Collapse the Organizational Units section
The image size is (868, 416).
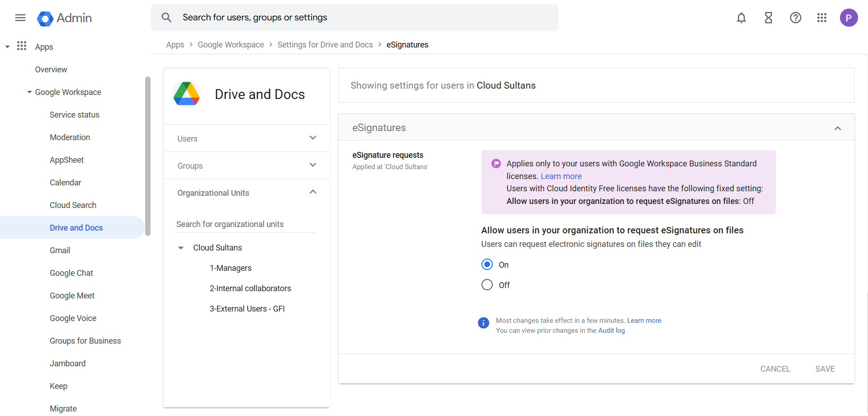(312, 192)
